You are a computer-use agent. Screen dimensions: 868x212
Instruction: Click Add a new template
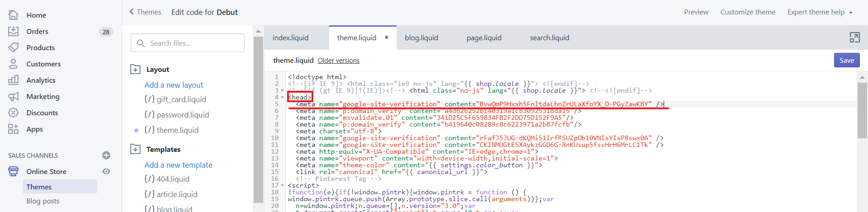click(178, 165)
